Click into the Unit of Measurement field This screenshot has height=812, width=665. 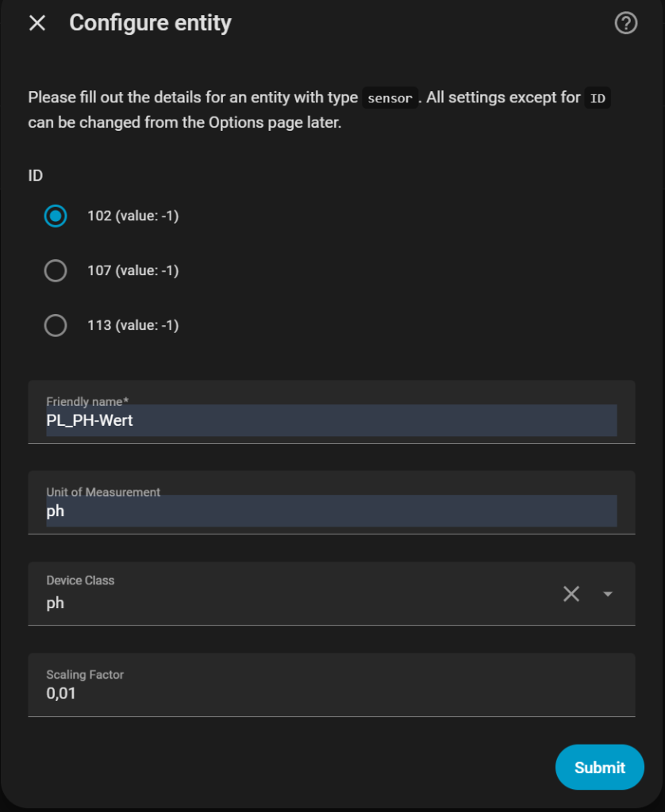tap(331, 511)
